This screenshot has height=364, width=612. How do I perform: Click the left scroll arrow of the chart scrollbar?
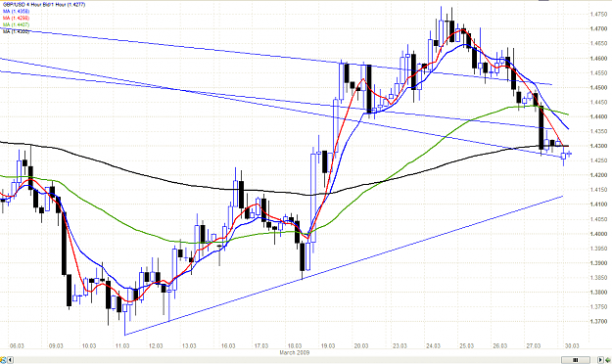pos(10,360)
